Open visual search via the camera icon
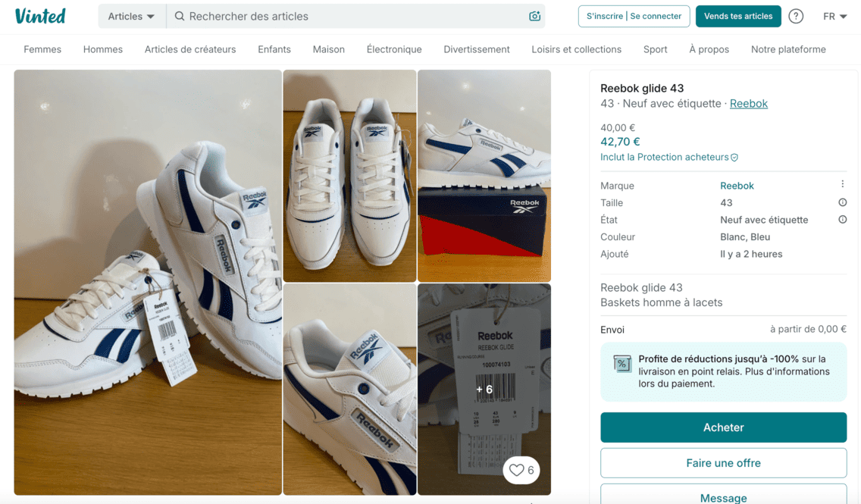 click(534, 16)
